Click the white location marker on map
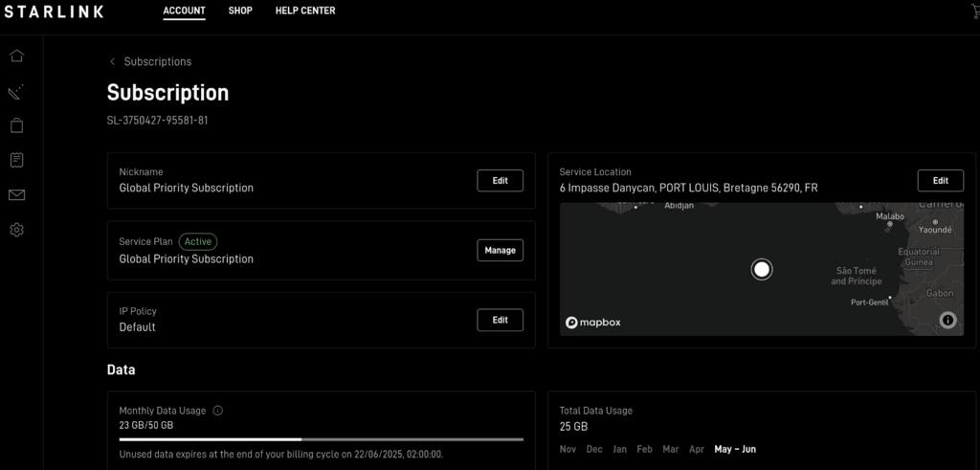 click(x=761, y=269)
